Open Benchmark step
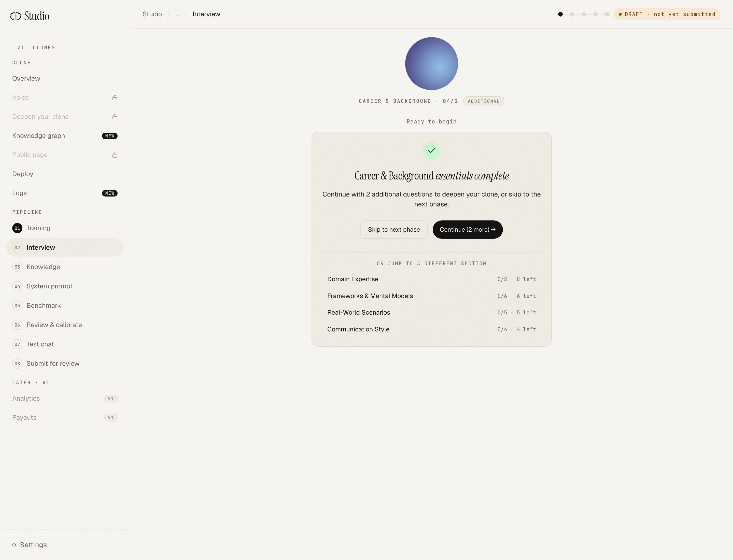This screenshot has height=560, width=733. [x=65, y=306]
